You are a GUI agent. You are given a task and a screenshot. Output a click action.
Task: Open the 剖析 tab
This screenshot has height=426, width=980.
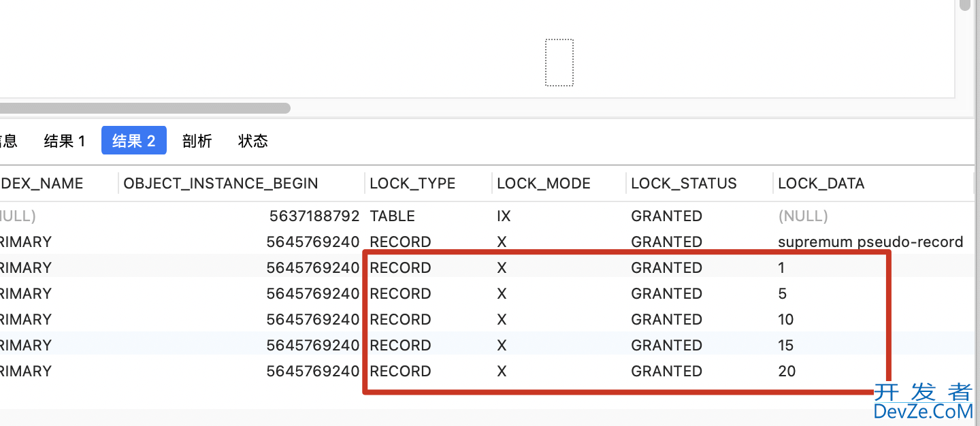[x=197, y=141]
